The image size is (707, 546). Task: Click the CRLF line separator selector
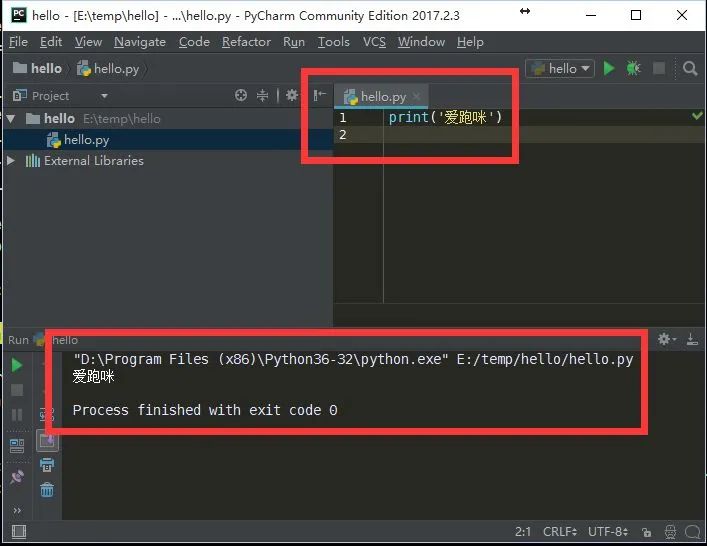tap(560, 532)
